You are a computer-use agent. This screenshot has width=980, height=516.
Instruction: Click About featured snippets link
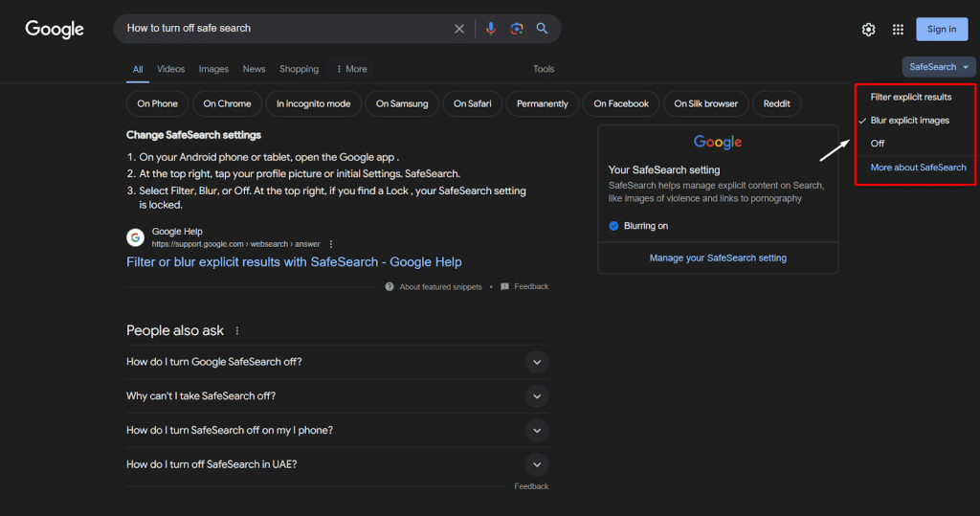pyautogui.click(x=440, y=287)
